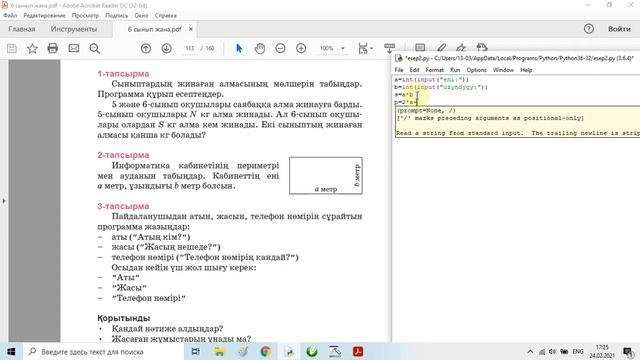The width and height of the screenshot is (640, 360).
Task: Open the Просмотр menu
Action: [x=85, y=16]
